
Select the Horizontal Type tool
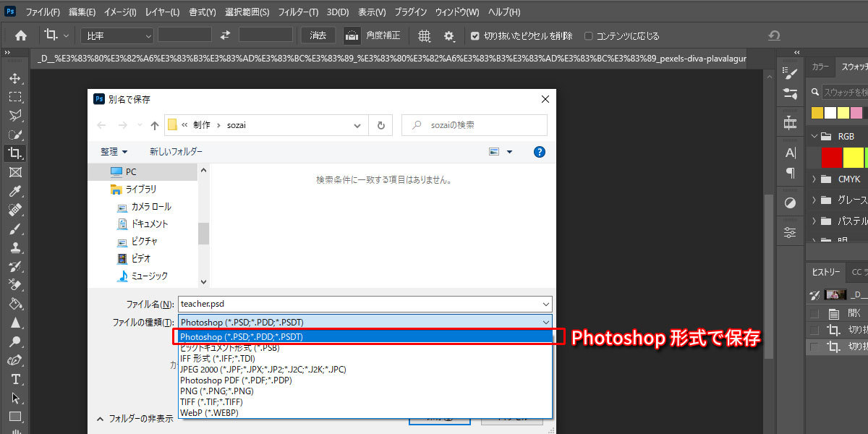pos(14,379)
